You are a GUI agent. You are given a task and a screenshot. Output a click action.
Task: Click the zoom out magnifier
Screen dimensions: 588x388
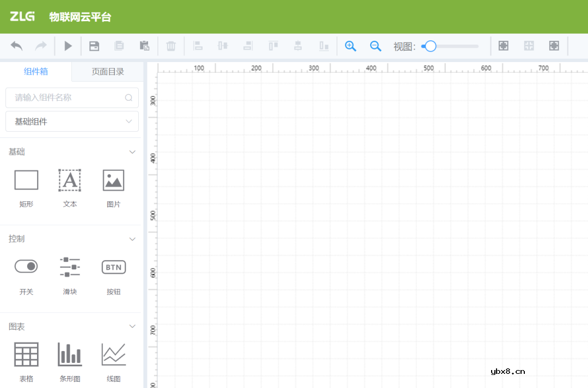pyautogui.click(x=376, y=46)
